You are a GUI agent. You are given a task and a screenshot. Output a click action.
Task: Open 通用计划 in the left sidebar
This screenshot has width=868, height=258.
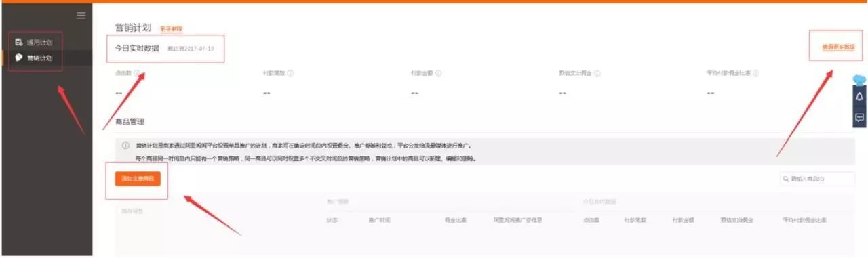40,43
